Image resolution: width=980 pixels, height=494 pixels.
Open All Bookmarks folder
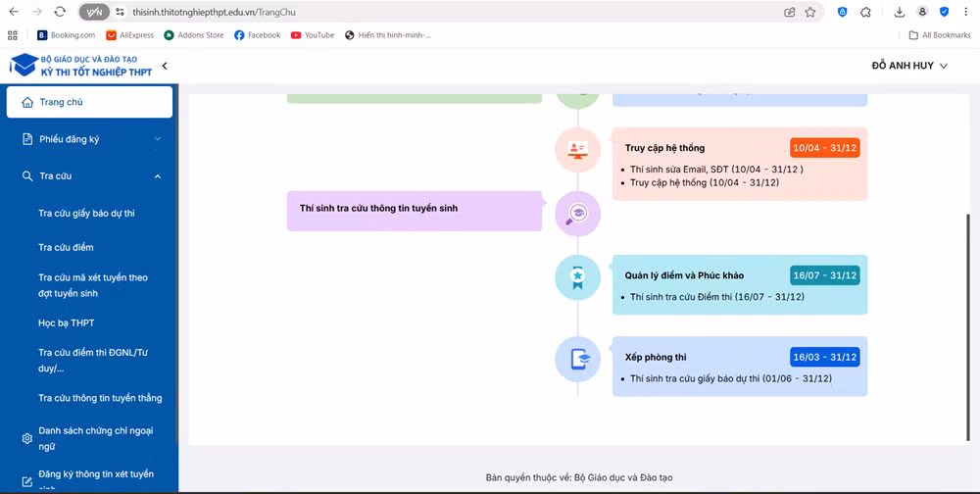pos(940,35)
